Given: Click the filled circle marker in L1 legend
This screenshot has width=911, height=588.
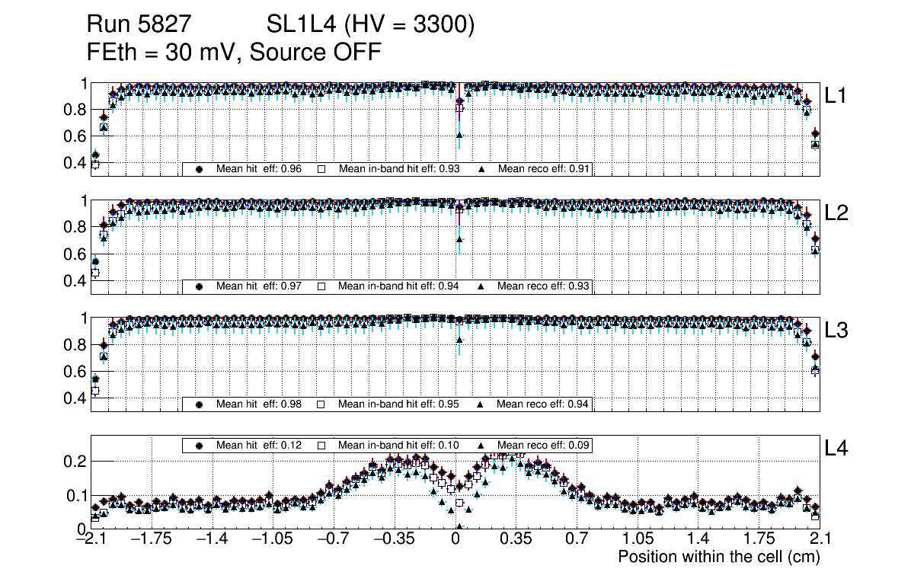Looking at the screenshot, I should click(200, 170).
